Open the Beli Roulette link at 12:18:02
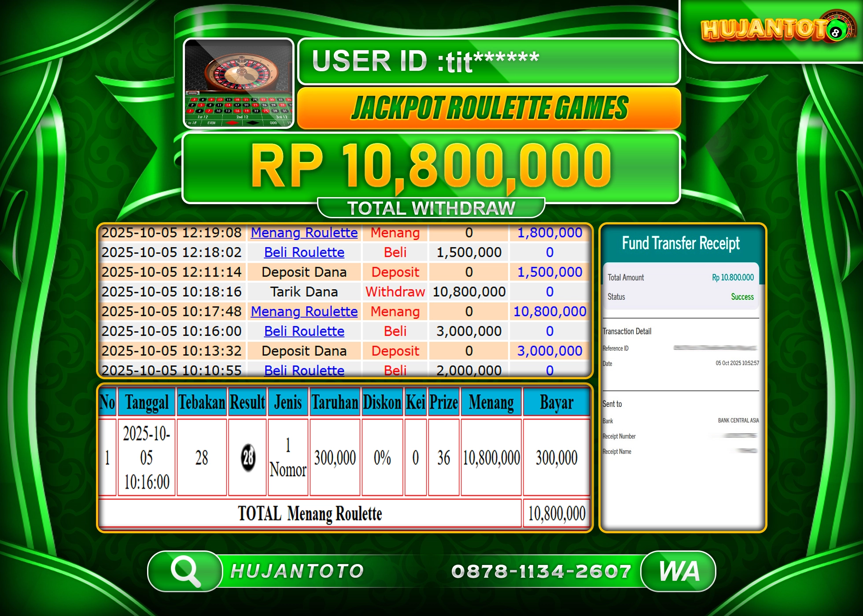The width and height of the screenshot is (863, 616). [x=304, y=253]
